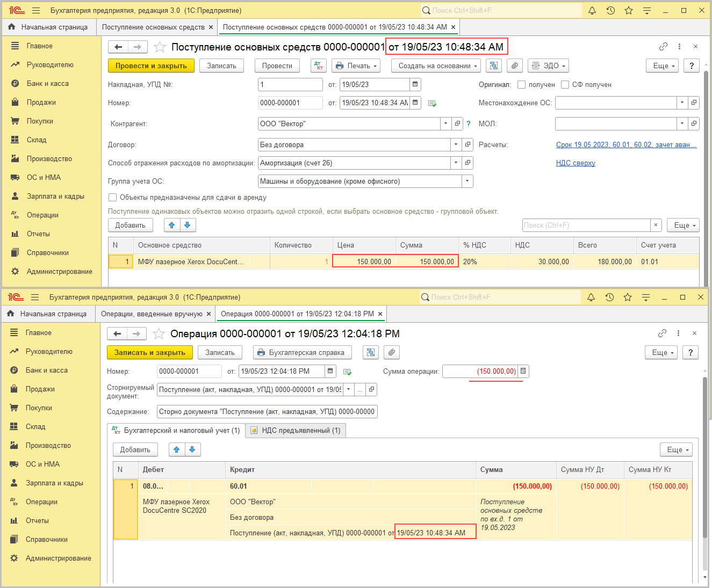Open Контрагент ООО Вектор form icon
Viewport: 712px width, 588px height.
click(457, 124)
